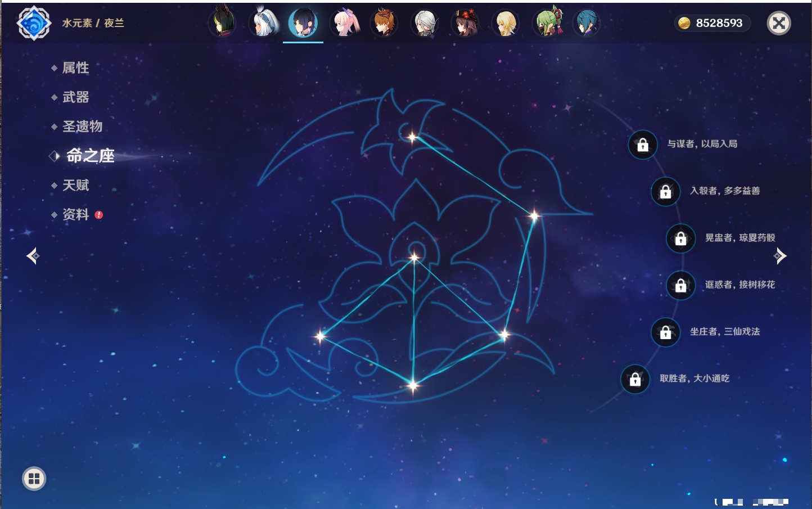Open the 资料 profile page

tap(75, 214)
